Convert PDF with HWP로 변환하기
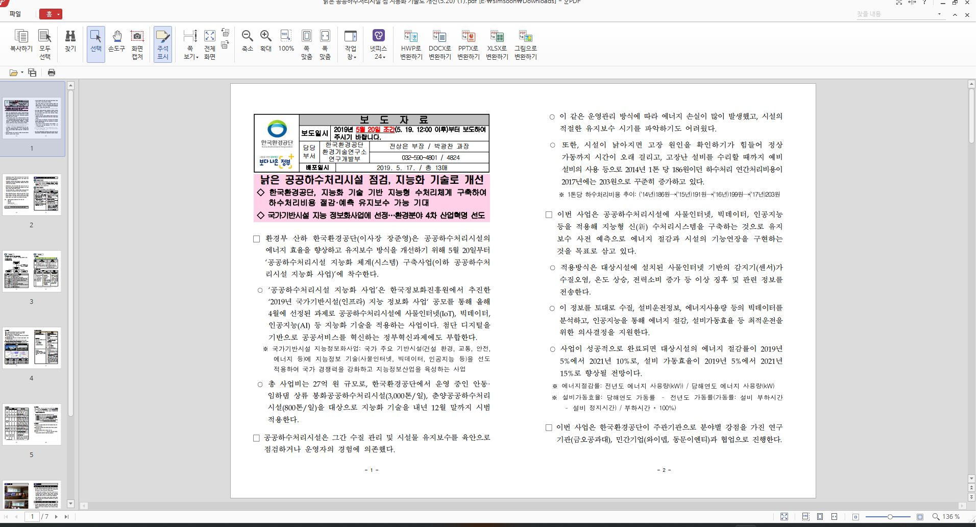Image resolution: width=980 pixels, height=527 pixels. pyautogui.click(x=411, y=44)
